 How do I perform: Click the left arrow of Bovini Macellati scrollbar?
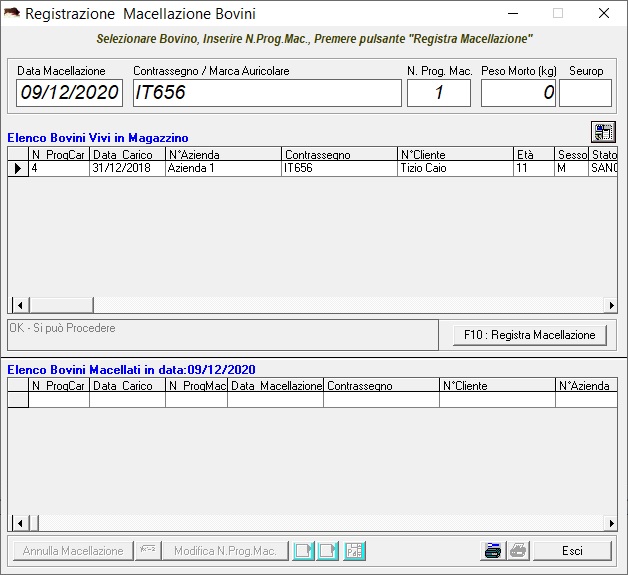pyautogui.click(x=20, y=523)
